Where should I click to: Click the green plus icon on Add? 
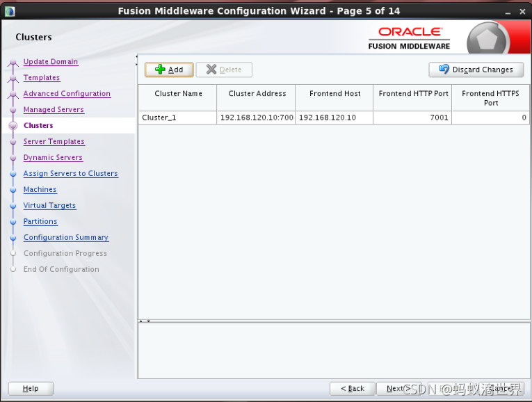click(160, 70)
